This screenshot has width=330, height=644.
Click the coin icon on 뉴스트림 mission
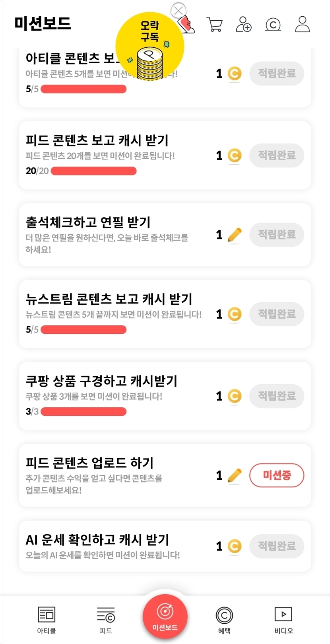(x=235, y=314)
